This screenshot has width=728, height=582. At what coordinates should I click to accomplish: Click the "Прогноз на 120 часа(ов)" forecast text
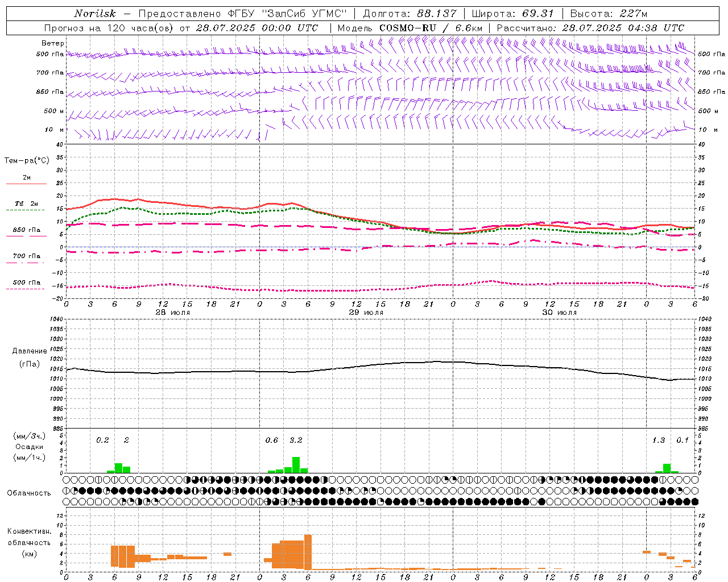pyautogui.click(x=110, y=28)
